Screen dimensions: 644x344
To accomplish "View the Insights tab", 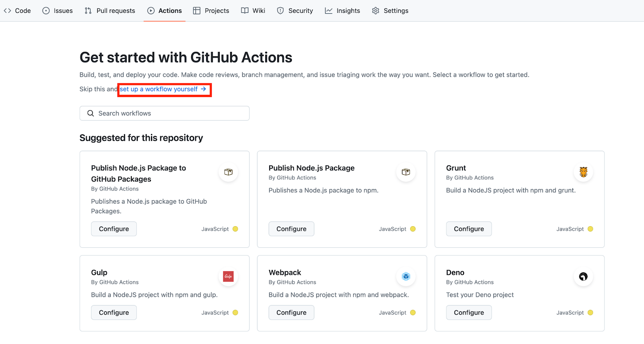I will click(343, 11).
